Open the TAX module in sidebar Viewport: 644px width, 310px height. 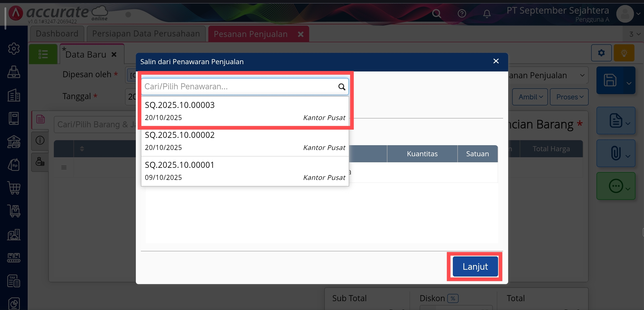tap(14, 281)
